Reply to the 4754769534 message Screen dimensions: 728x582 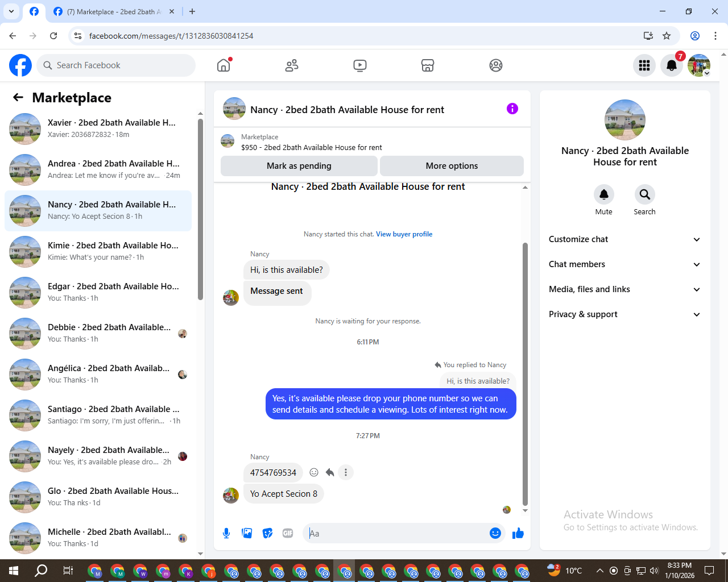(330, 472)
